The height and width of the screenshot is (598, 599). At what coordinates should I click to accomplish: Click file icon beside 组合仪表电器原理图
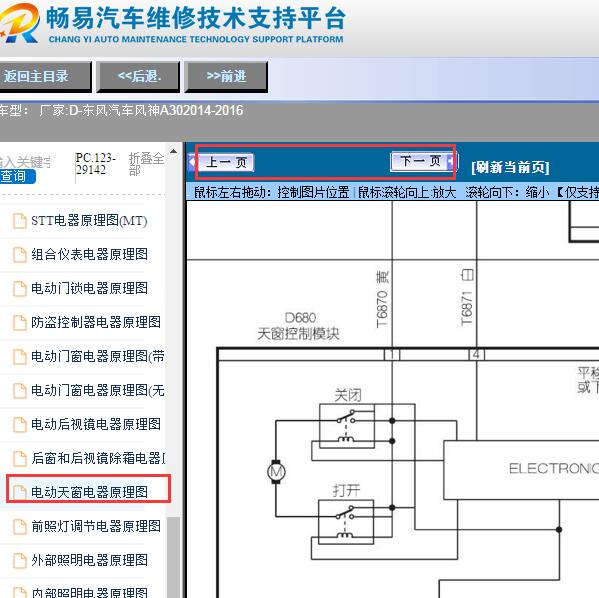click(20, 255)
